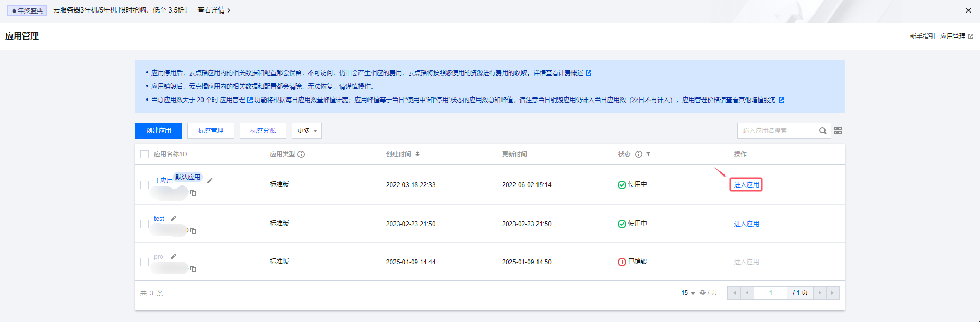This screenshot has width=980, height=322.
Task: Click 进入应用 for the 主应用 row
Action: pos(746,185)
